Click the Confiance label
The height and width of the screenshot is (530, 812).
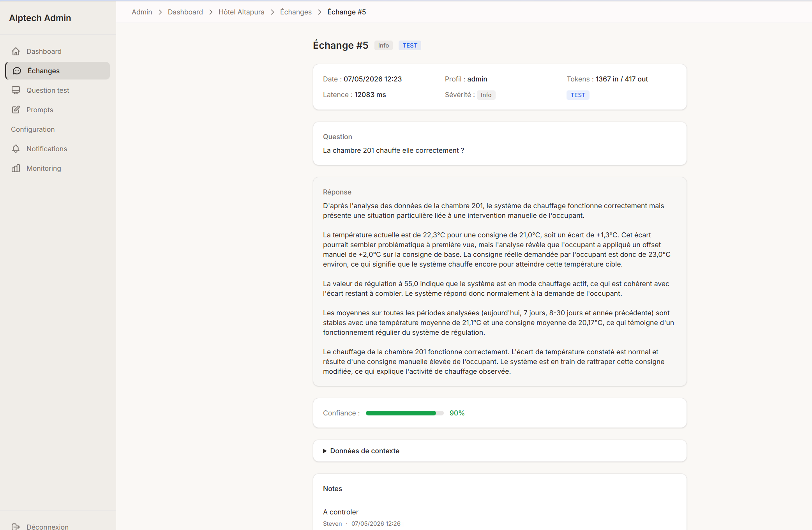point(341,413)
